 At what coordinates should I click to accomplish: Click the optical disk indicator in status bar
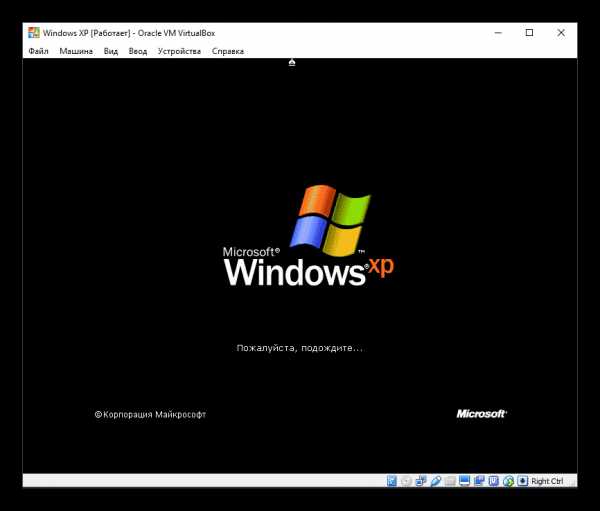point(406,481)
